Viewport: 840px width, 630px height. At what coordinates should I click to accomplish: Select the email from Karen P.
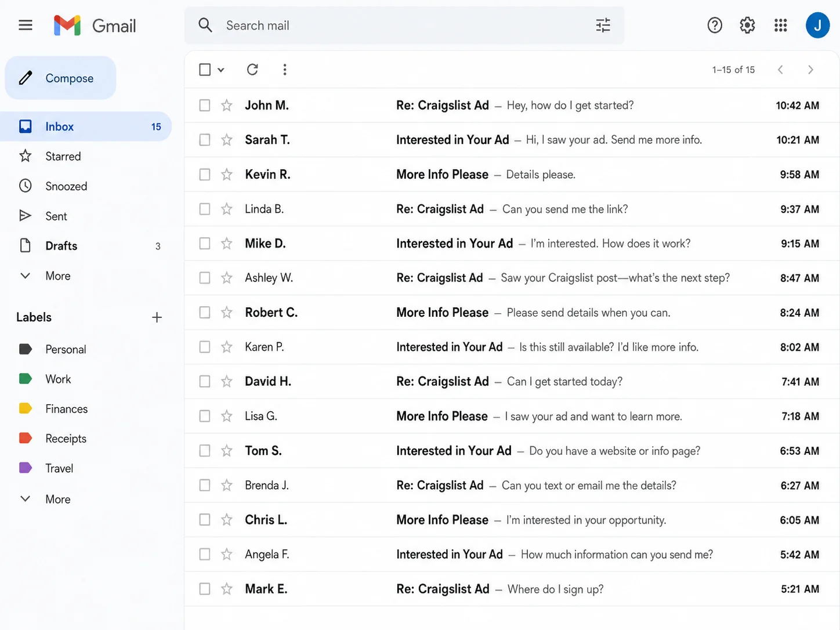205,347
